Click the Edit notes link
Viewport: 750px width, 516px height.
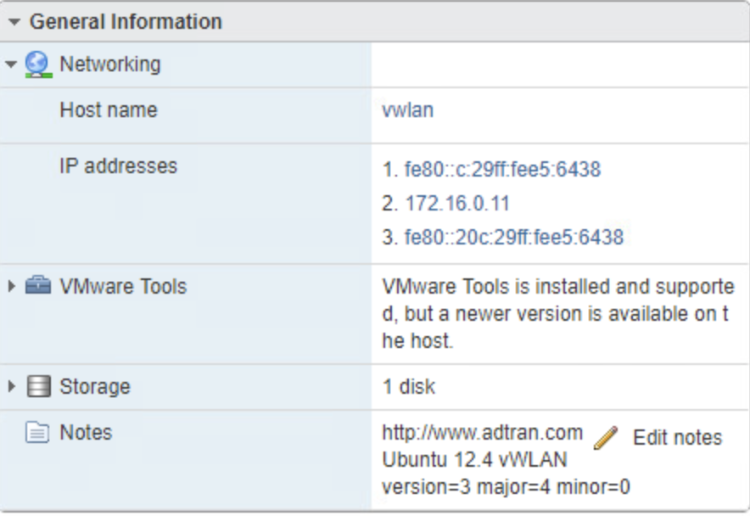677,438
